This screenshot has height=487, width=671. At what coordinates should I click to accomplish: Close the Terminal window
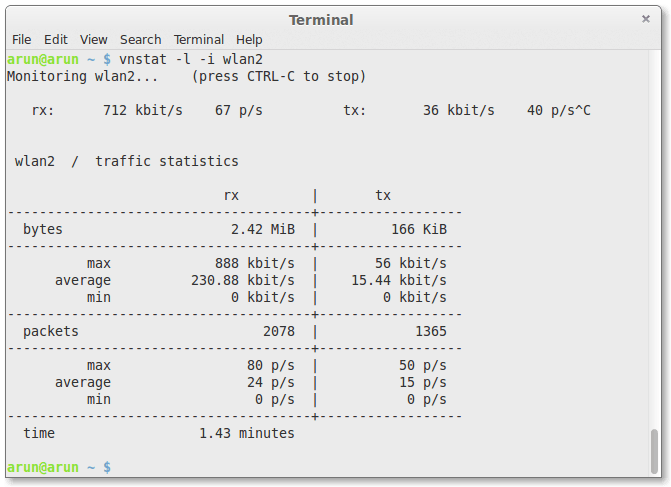point(646,19)
